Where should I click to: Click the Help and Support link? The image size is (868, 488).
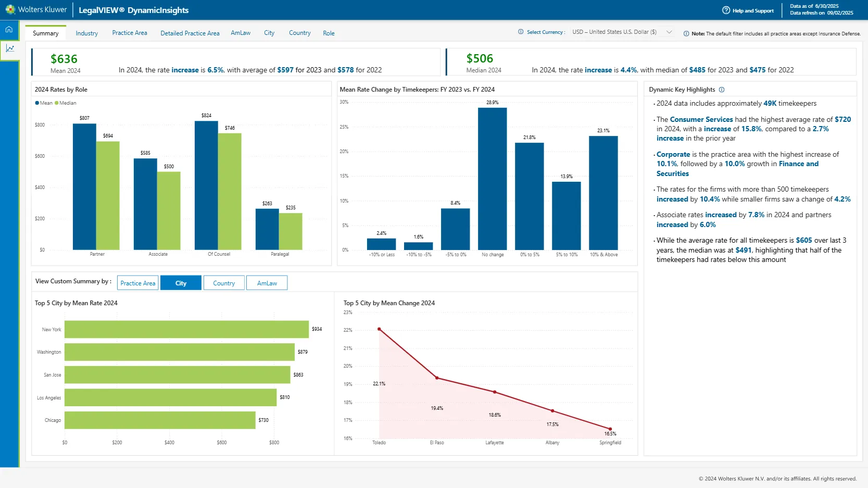click(x=753, y=10)
